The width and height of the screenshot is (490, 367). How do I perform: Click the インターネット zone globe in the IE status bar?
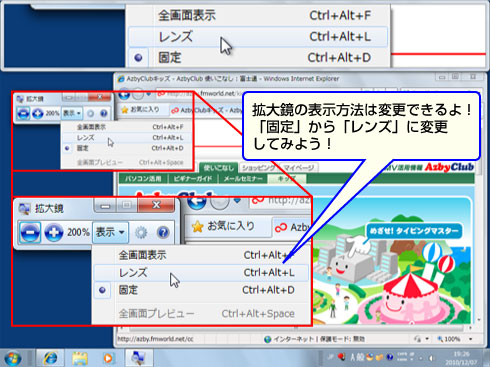pos(267,339)
